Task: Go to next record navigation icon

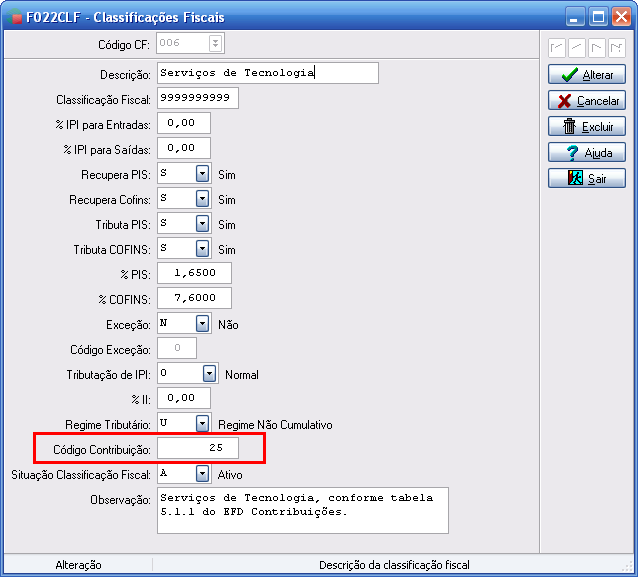Action: pyautogui.click(x=597, y=48)
